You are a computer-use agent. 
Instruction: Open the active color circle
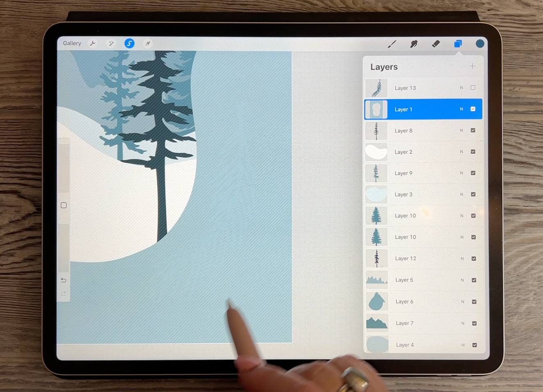click(480, 43)
